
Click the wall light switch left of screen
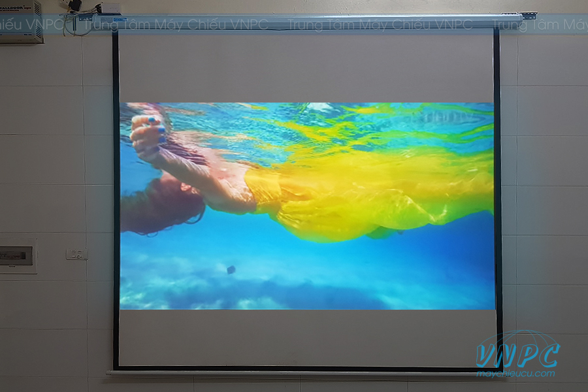tap(77, 254)
